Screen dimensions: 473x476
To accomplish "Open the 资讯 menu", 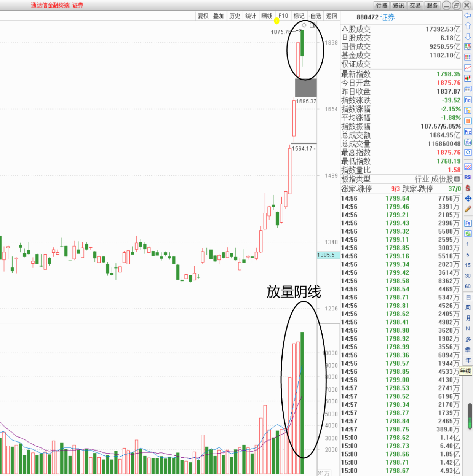I will coord(398,5).
